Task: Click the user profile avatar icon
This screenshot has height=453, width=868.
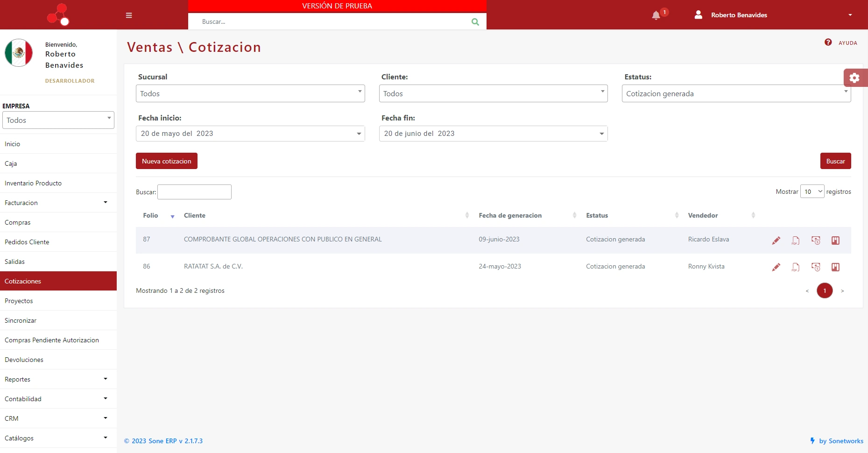Action: click(x=699, y=15)
